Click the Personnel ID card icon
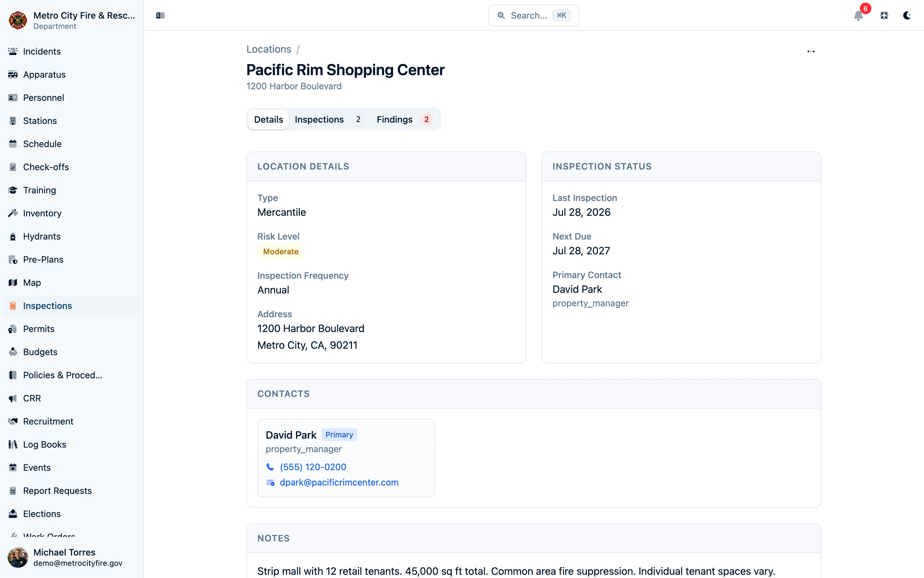 click(x=13, y=98)
